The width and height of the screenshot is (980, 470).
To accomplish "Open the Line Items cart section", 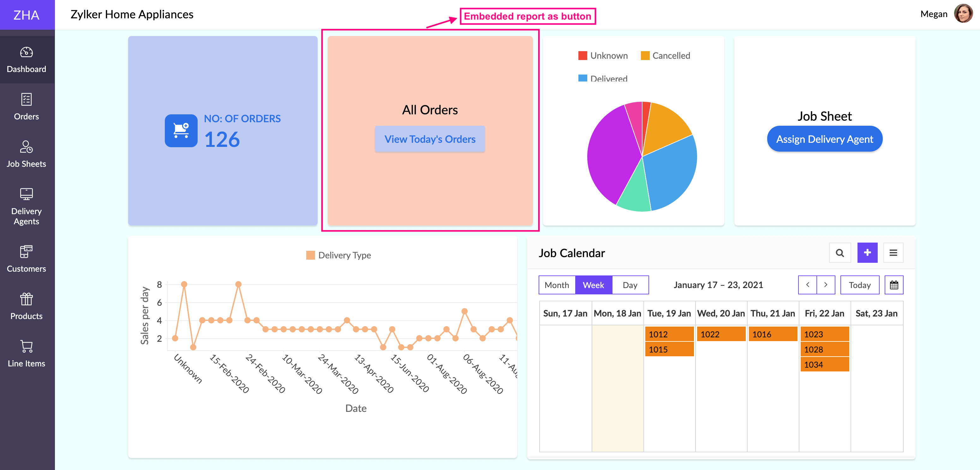I will pos(26,346).
